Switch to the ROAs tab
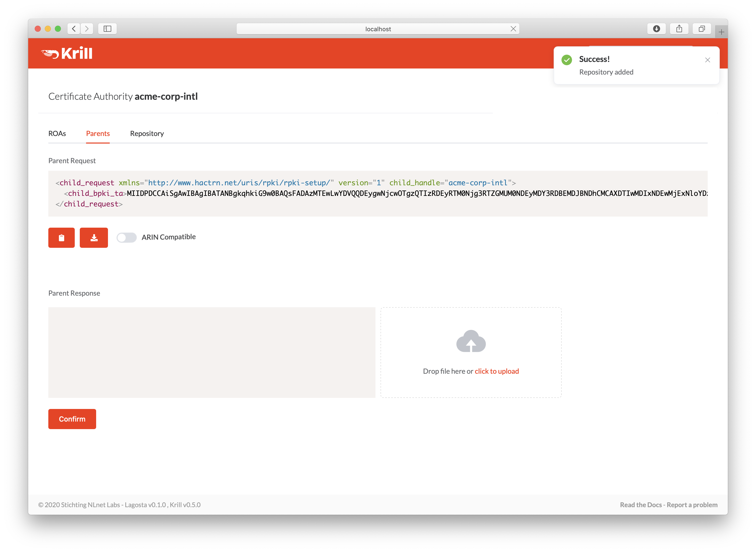This screenshot has width=756, height=552. tap(57, 133)
